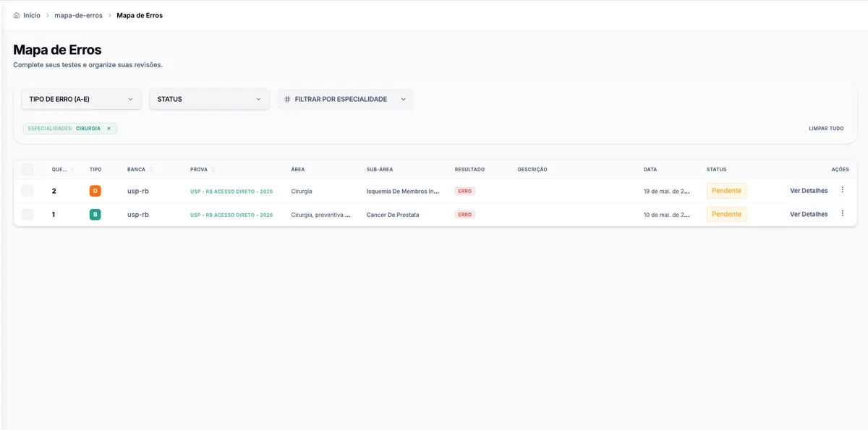The image size is (868, 430).
Task: Click the Pendente status on 19 de mai. row
Action: click(x=726, y=191)
